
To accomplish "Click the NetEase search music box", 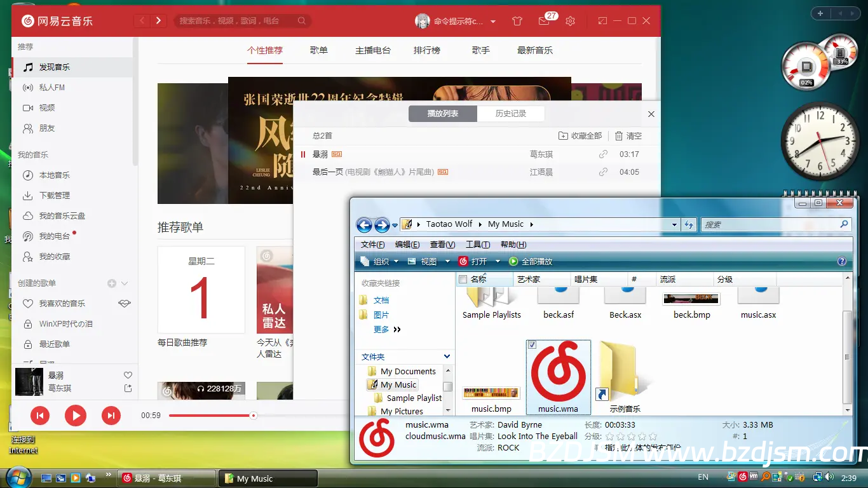I will pos(242,21).
